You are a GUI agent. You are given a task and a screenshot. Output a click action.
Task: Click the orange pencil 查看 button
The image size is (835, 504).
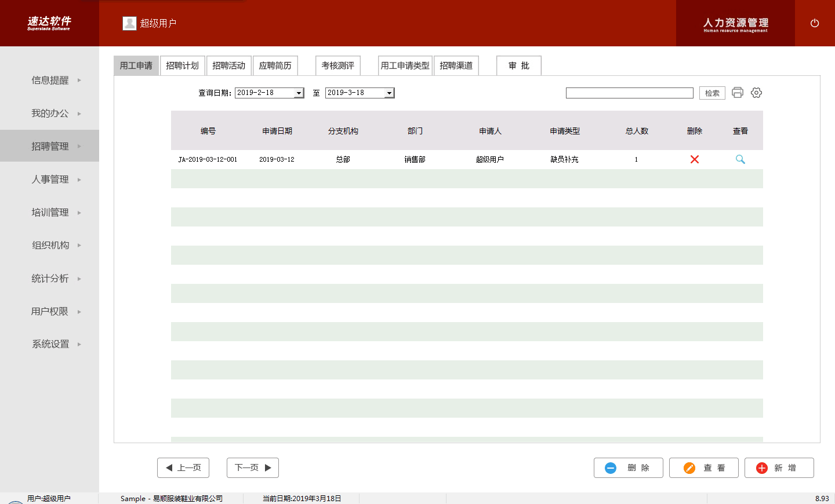tap(703, 468)
